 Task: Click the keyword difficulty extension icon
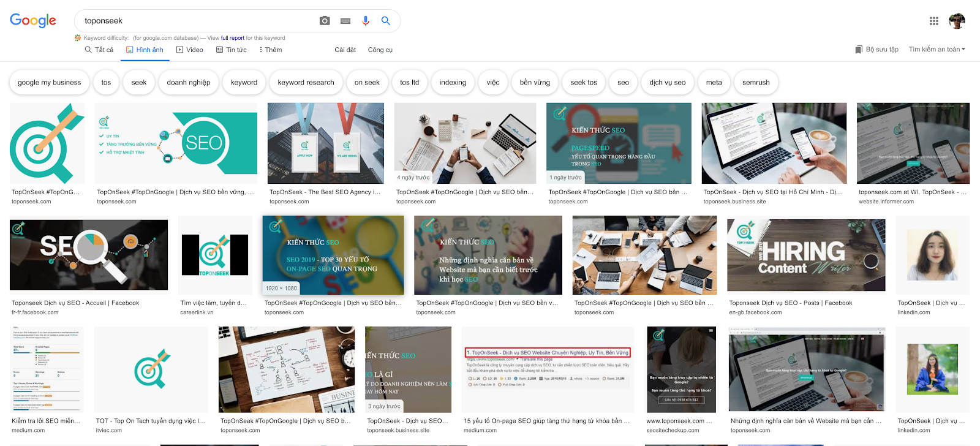tap(78, 38)
